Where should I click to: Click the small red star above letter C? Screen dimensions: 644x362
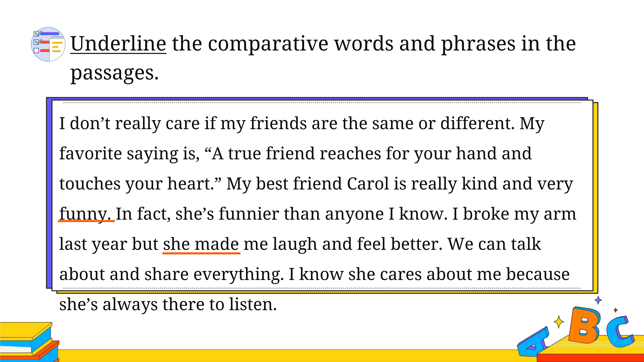point(616,310)
